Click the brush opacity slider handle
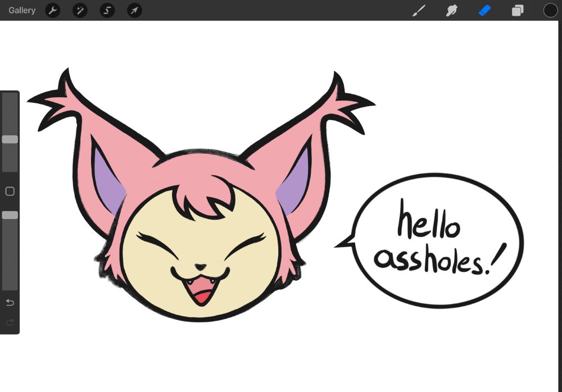The width and height of the screenshot is (562, 392). click(x=10, y=215)
